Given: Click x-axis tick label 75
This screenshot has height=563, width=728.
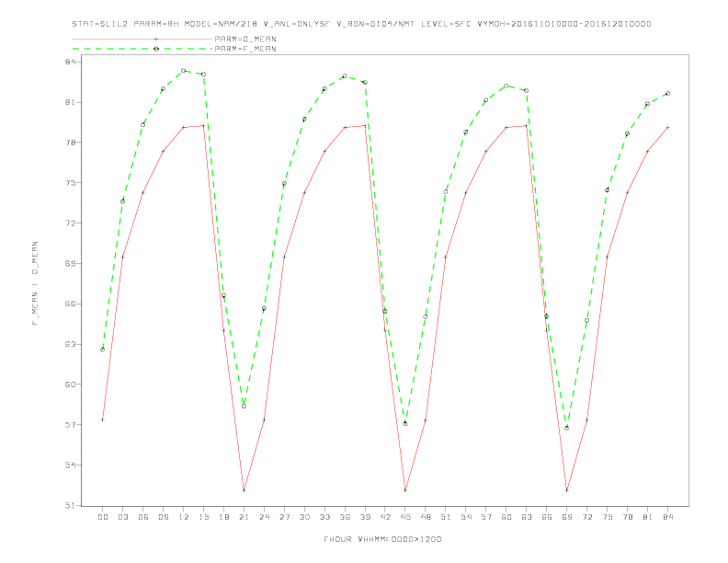Looking at the screenshot, I should pos(608,517).
